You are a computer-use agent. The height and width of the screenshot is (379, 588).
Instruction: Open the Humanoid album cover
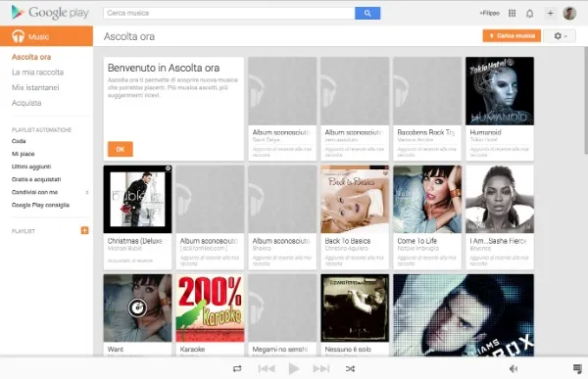500,91
